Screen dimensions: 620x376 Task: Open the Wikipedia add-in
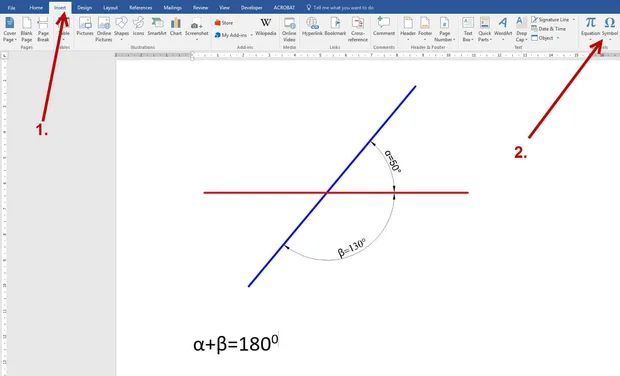[x=266, y=27]
